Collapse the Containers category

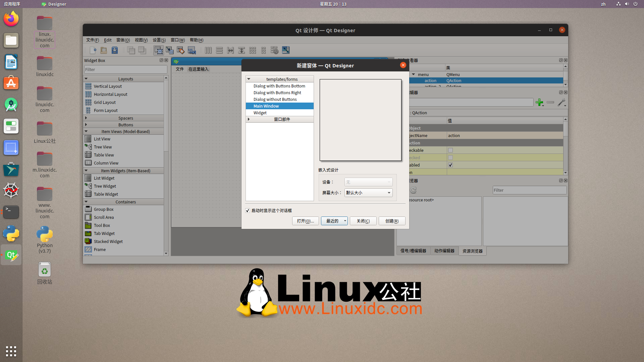(86, 202)
